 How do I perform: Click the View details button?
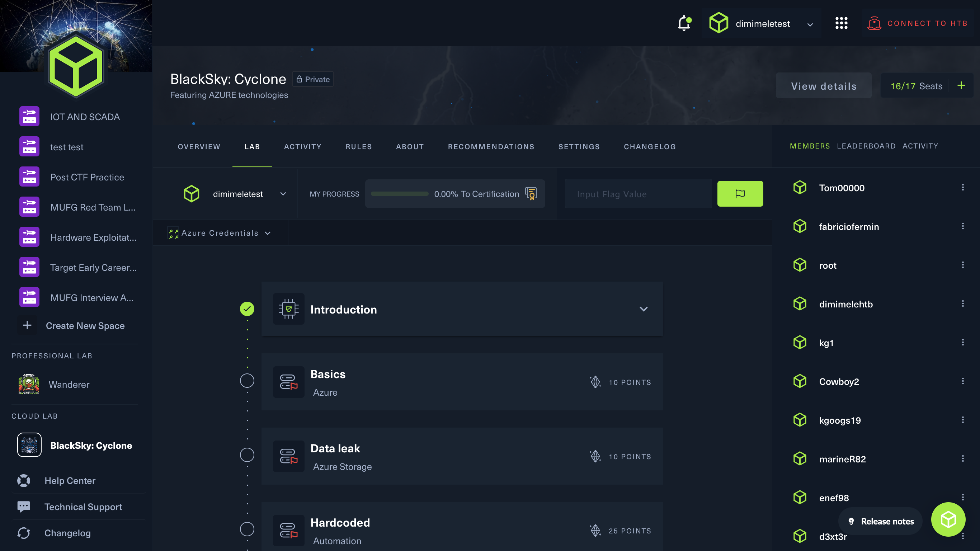(x=824, y=86)
